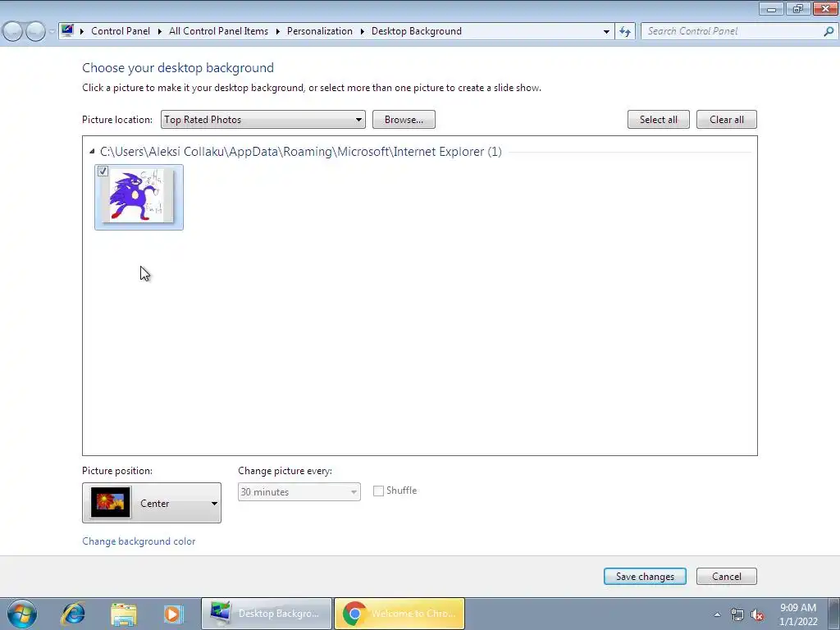Expand arrow before Control Panel breadcrumb
Viewport: 840px width, 630px height.
tap(82, 32)
